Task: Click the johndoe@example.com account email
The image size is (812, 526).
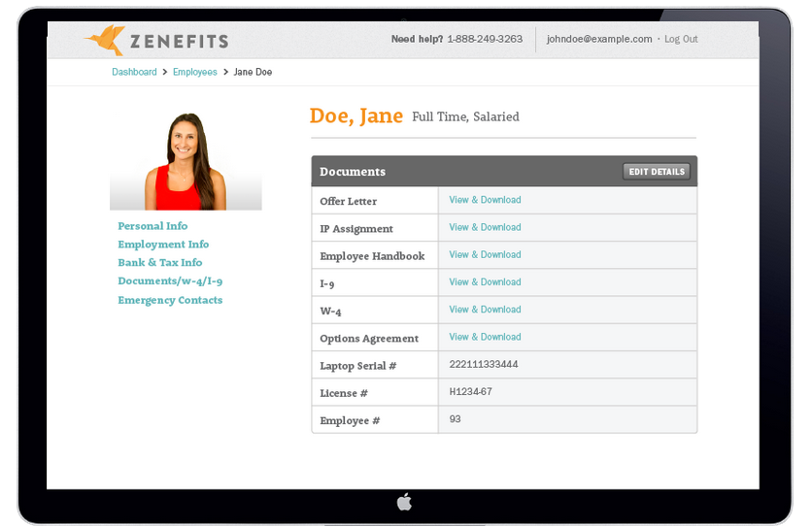Action: click(599, 39)
